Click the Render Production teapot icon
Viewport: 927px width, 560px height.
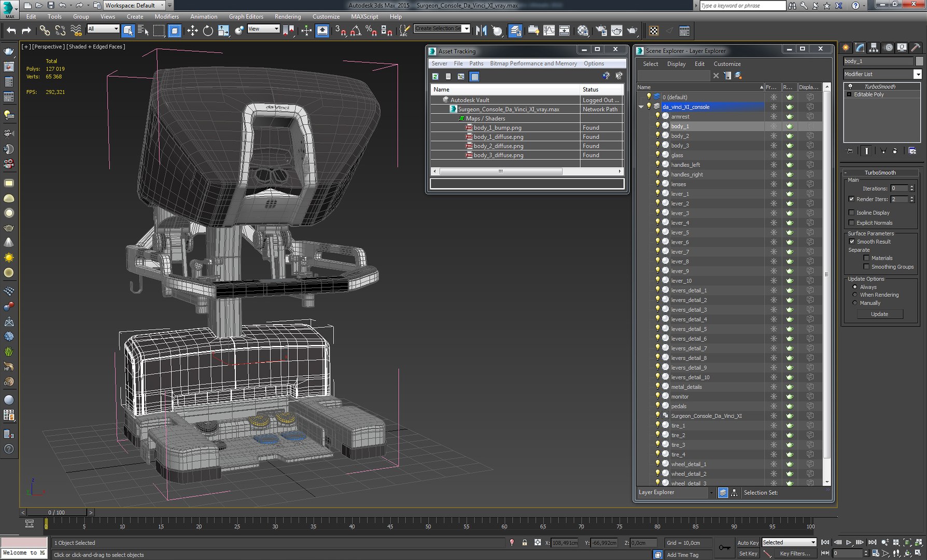(632, 31)
